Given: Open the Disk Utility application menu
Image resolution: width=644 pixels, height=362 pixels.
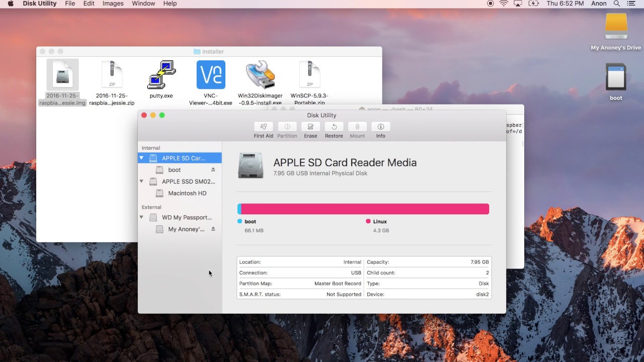Looking at the screenshot, I should [40, 4].
